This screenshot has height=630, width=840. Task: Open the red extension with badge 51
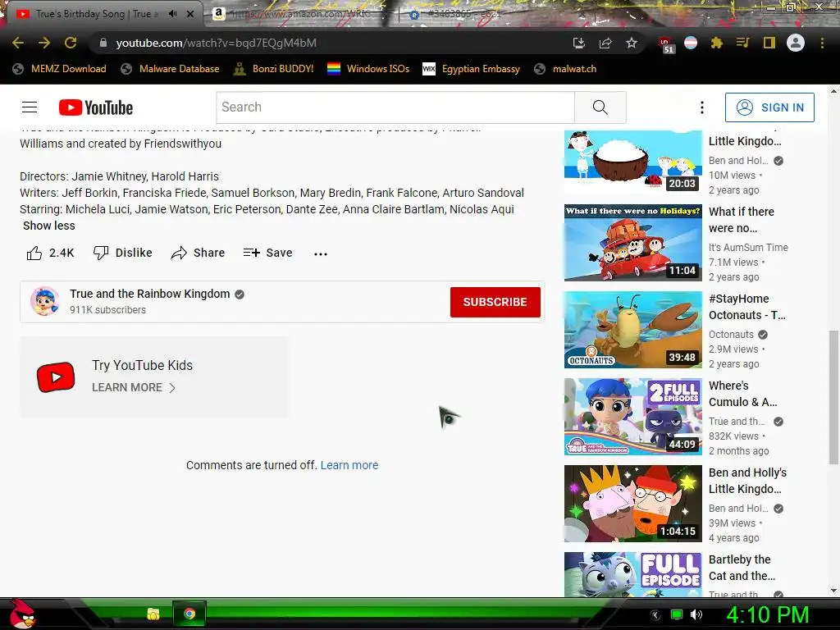point(666,44)
